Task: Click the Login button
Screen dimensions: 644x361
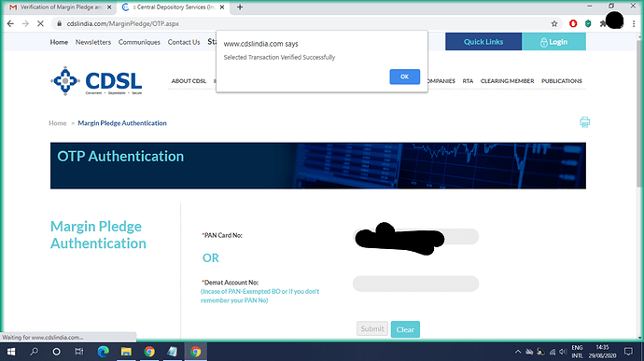Action: pyautogui.click(x=553, y=41)
